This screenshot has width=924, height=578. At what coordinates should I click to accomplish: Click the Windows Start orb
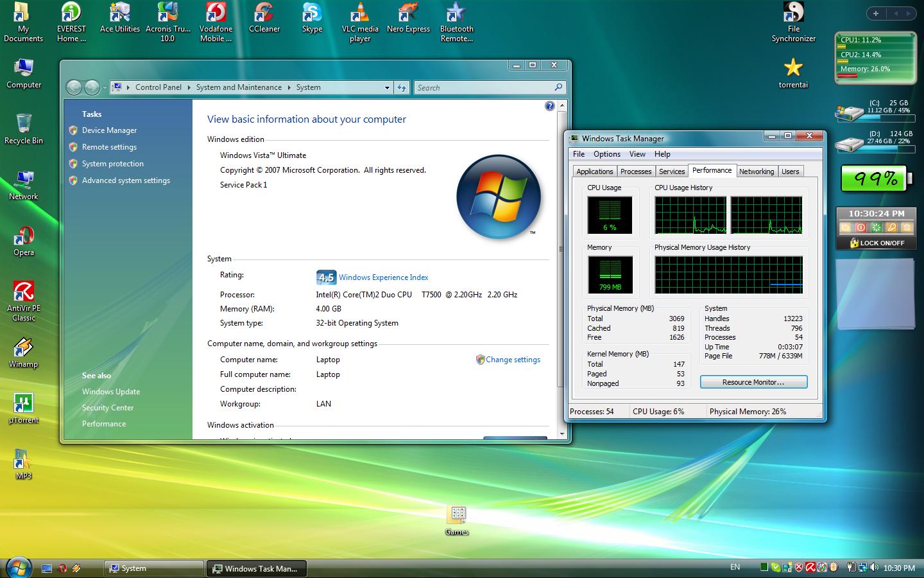pyautogui.click(x=18, y=567)
